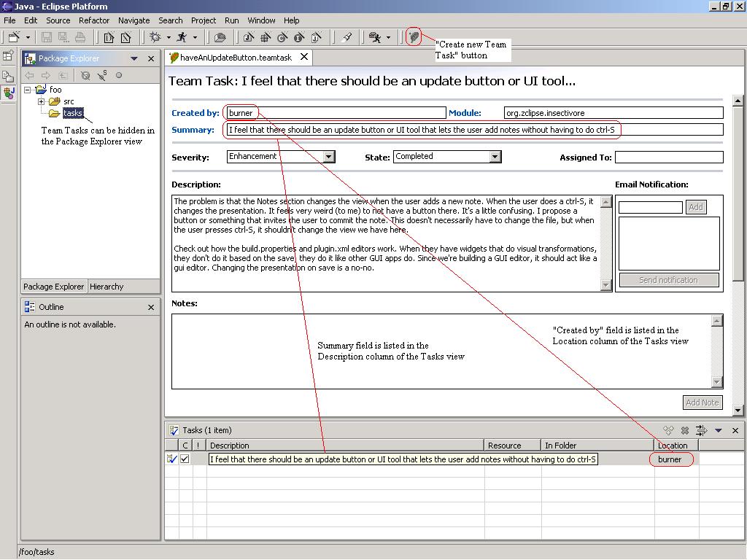
Task: Click the New wizard toolbar icon
Action: pos(14,37)
